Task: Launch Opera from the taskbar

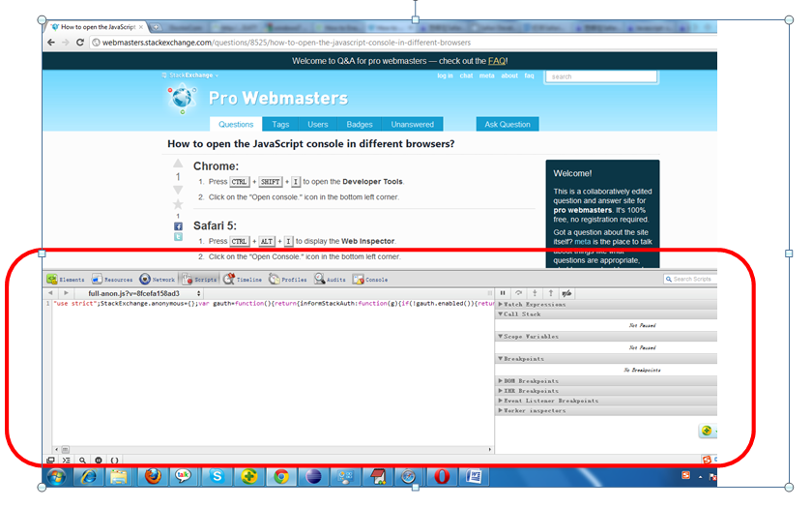Action: [x=442, y=476]
